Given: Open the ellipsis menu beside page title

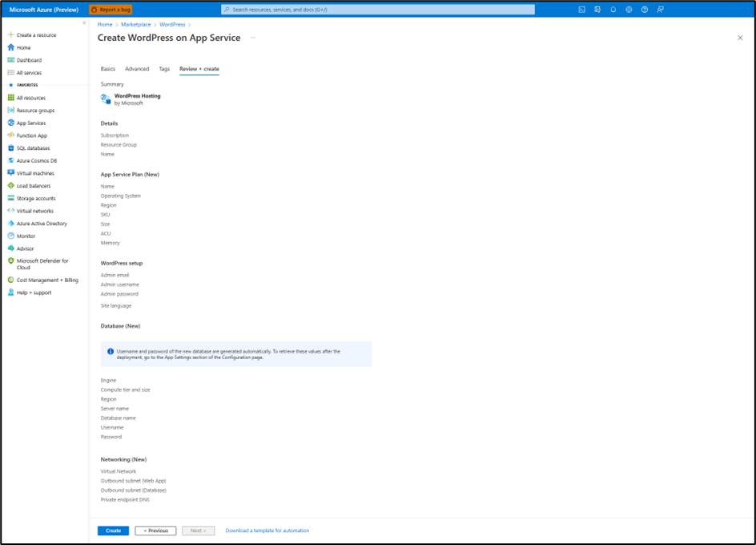Looking at the screenshot, I should click(252, 38).
